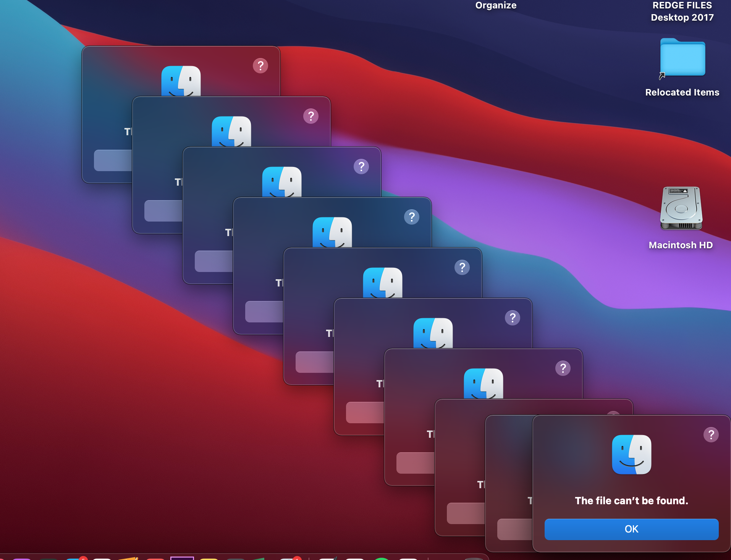
Task: Click help on the fifth dialog from the back
Action: (462, 267)
